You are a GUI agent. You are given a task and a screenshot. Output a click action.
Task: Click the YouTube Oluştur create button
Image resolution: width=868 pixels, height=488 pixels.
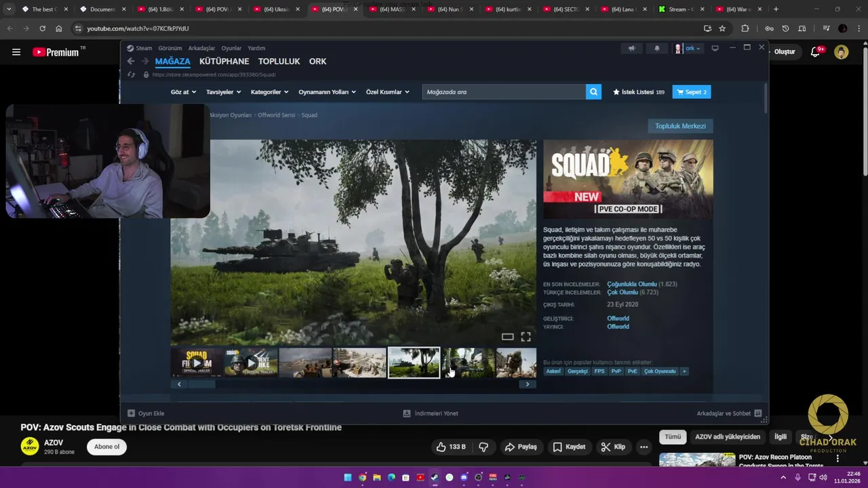pyautogui.click(x=784, y=52)
